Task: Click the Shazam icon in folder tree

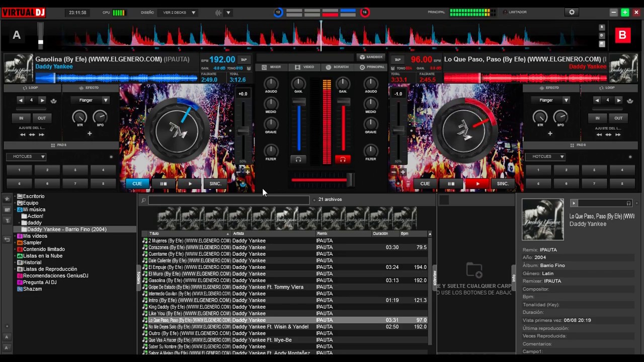Action: coord(20,289)
